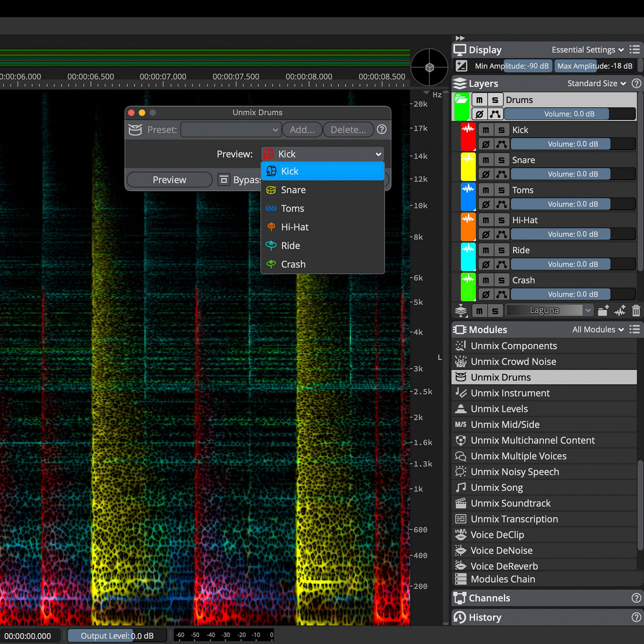Select the Unmix Crowd Noise module
The image size is (644, 644).
pyautogui.click(x=513, y=361)
